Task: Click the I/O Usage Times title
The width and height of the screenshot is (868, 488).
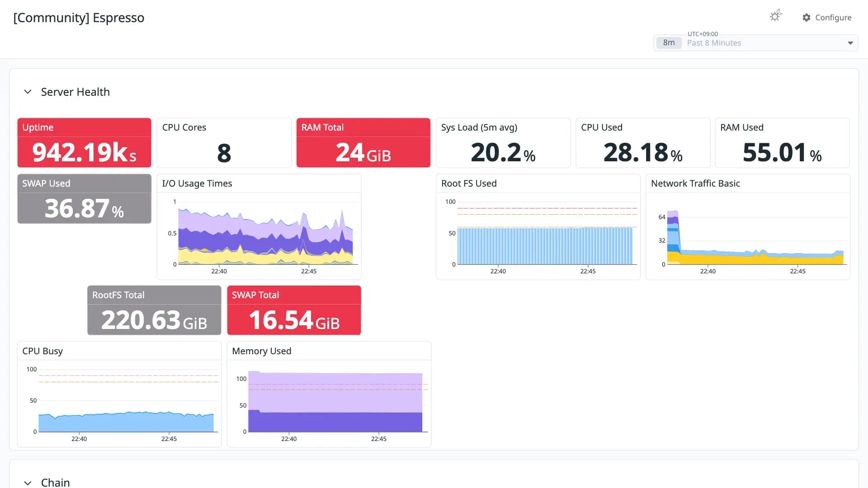Action: 197,183
